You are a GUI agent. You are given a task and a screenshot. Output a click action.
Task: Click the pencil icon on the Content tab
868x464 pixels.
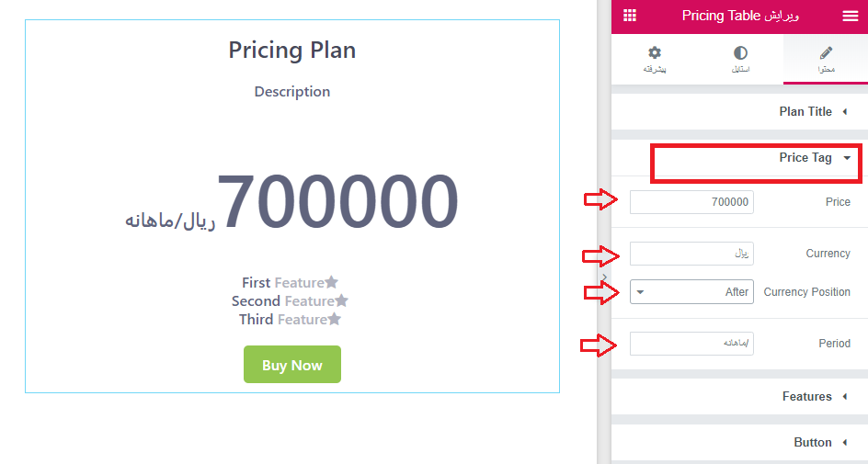coord(826,52)
